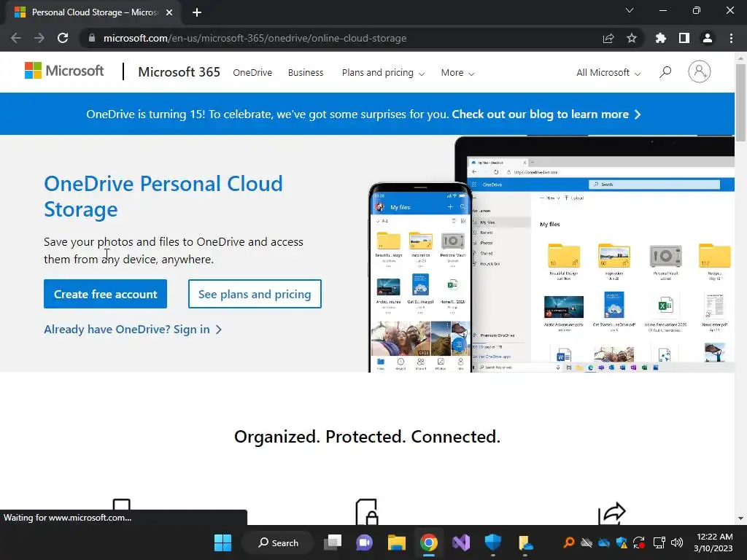Click the address bar URL

coord(255,38)
